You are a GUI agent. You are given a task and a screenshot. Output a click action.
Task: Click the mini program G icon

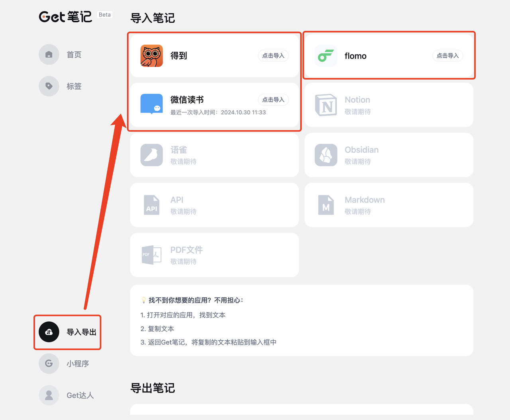49,363
